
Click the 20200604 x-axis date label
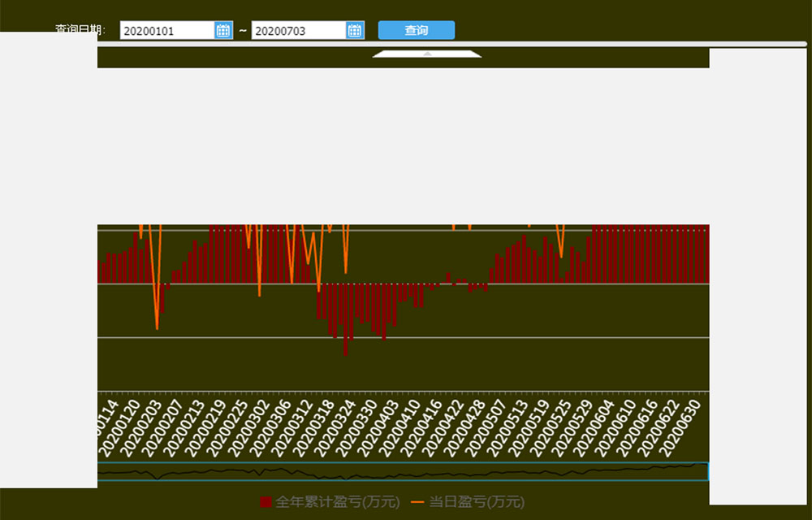599,427
